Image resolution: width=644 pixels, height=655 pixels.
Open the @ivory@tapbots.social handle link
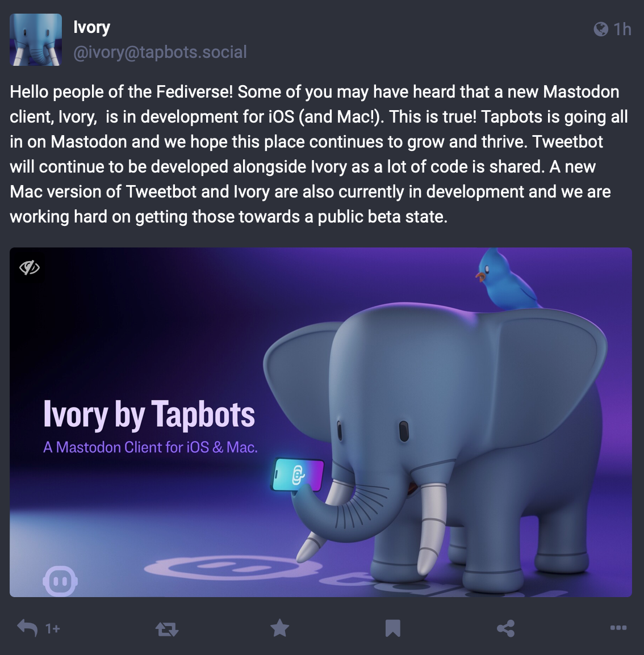coord(160,52)
